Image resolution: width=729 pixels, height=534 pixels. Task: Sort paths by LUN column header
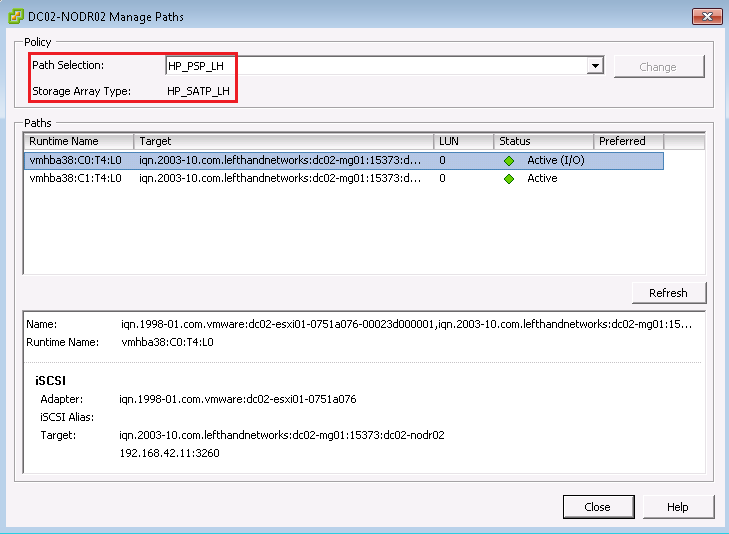pos(463,141)
